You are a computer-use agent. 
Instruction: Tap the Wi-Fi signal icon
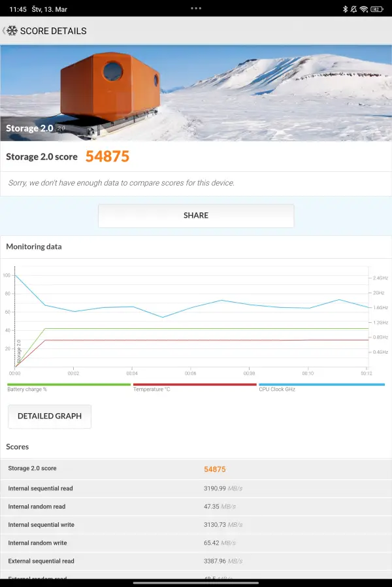tap(363, 9)
